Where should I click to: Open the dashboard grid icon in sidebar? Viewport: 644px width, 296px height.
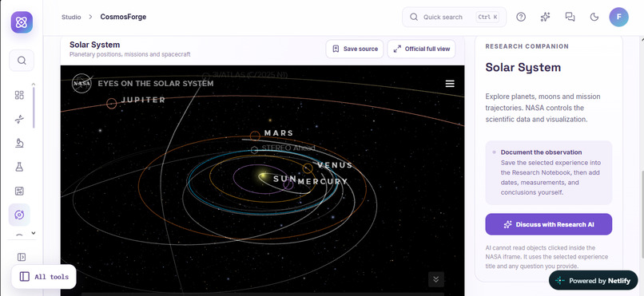(19, 95)
